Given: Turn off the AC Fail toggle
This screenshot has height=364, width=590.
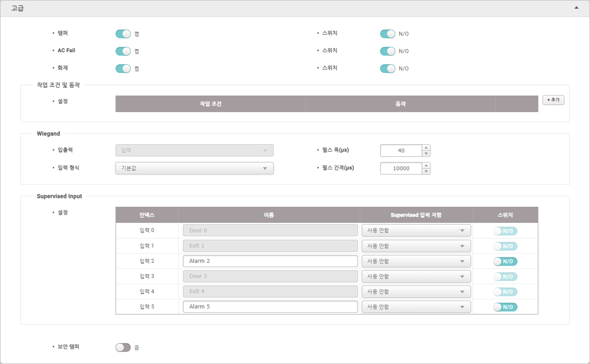Looking at the screenshot, I should click(x=123, y=51).
